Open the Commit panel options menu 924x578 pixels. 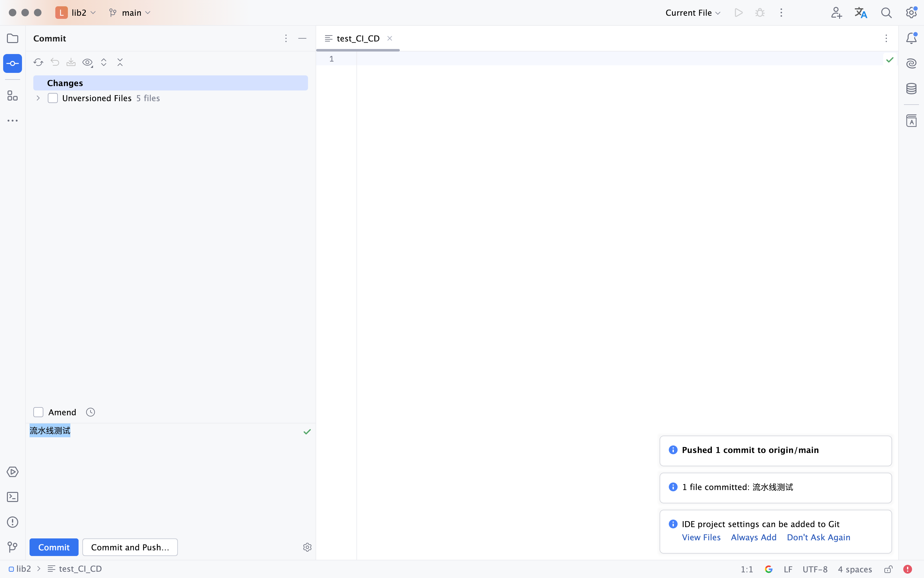pos(286,38)
